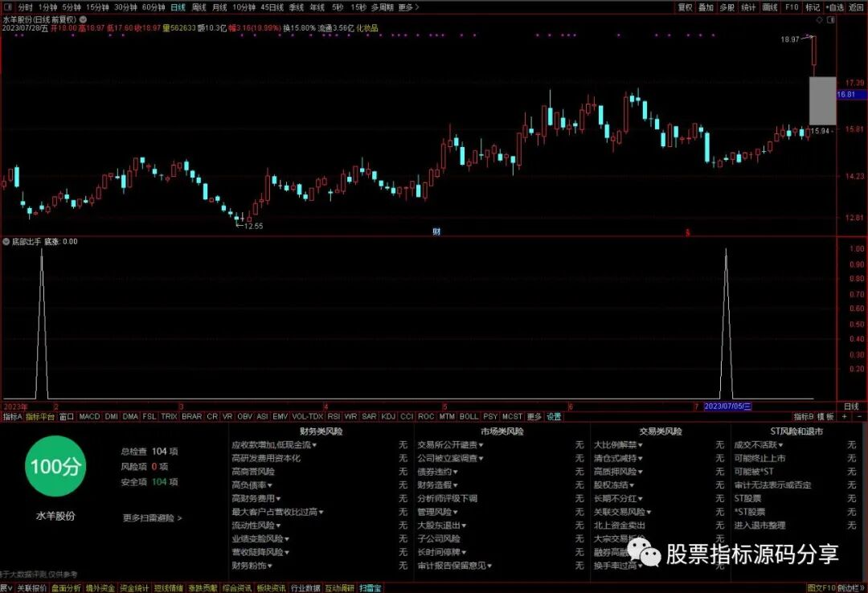Click the round arrow icon beside 水羊股份(日线 前复权)
868x593 pixels.
83,19
